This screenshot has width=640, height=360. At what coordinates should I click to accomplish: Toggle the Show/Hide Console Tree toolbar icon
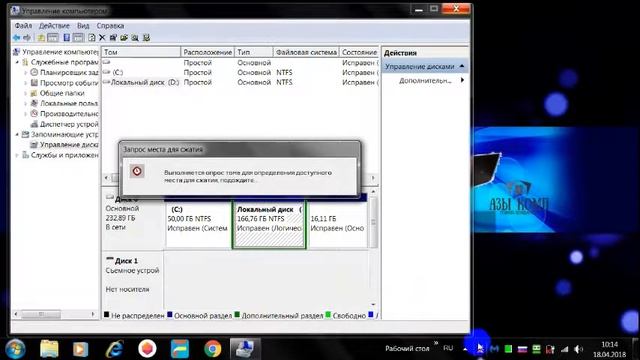pos(53,38)
